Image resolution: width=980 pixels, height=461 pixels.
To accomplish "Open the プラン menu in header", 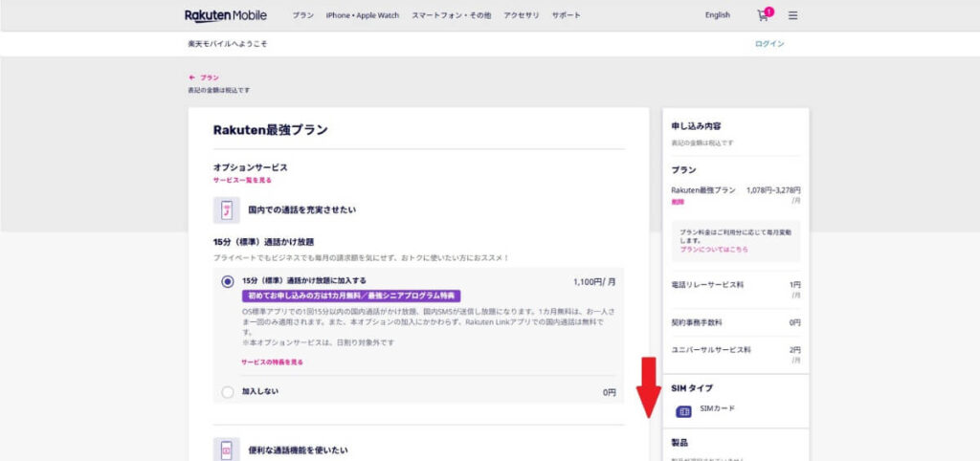I will [303, 15].
